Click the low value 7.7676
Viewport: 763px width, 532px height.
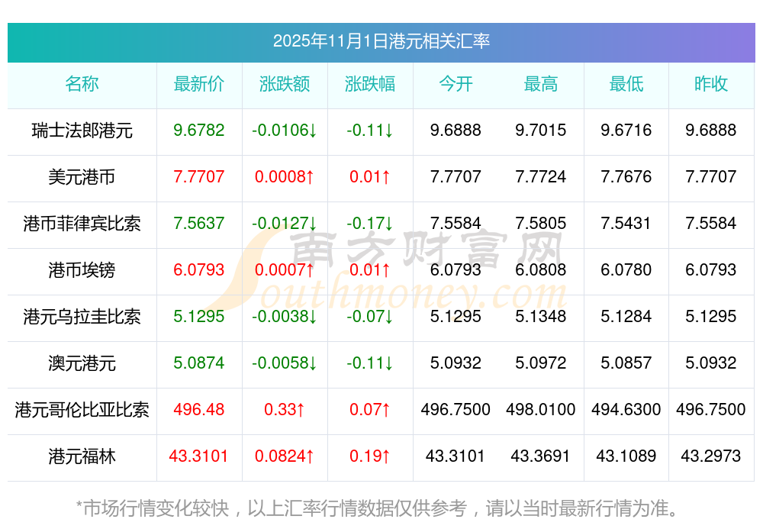coord(626,176)
